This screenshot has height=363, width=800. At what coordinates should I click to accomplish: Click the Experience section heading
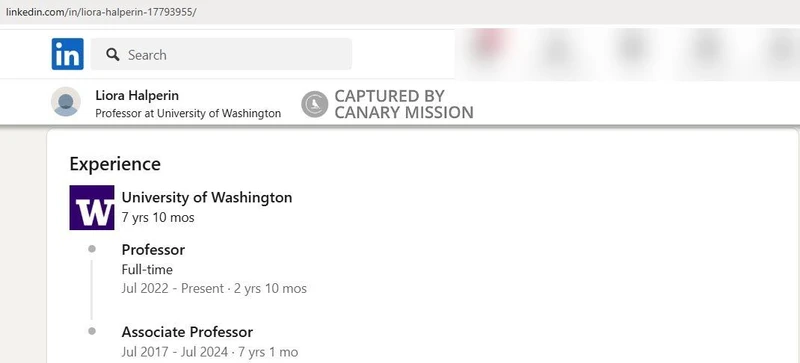(115, 164)
